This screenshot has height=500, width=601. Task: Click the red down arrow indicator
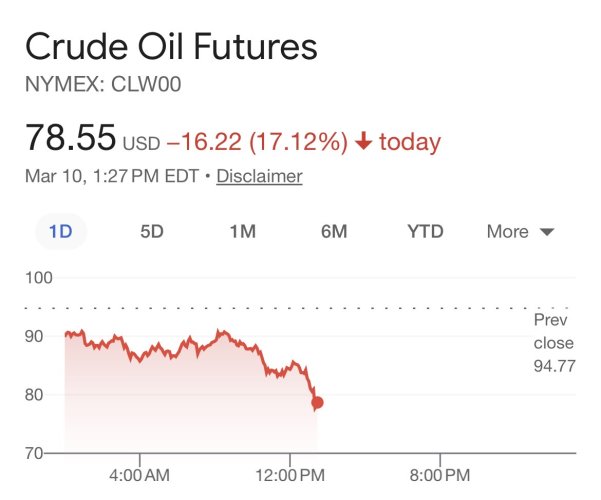[x=363, y=142]
